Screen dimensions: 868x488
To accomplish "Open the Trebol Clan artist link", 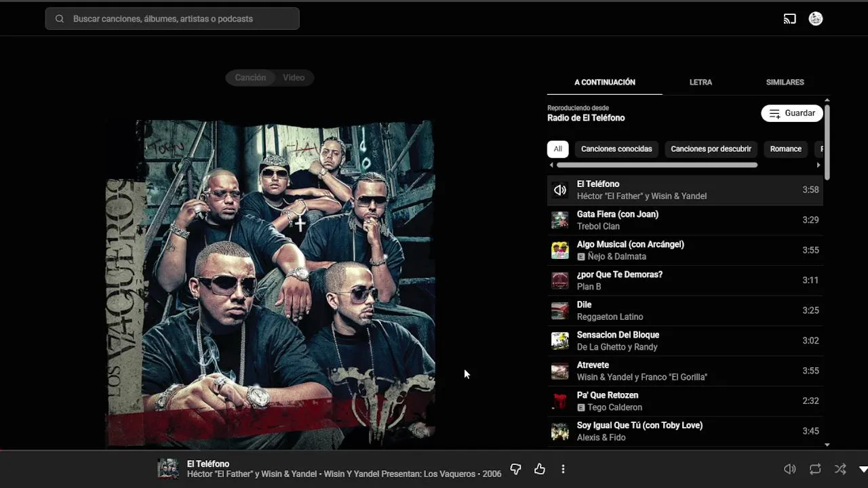I will pos(598,226).
